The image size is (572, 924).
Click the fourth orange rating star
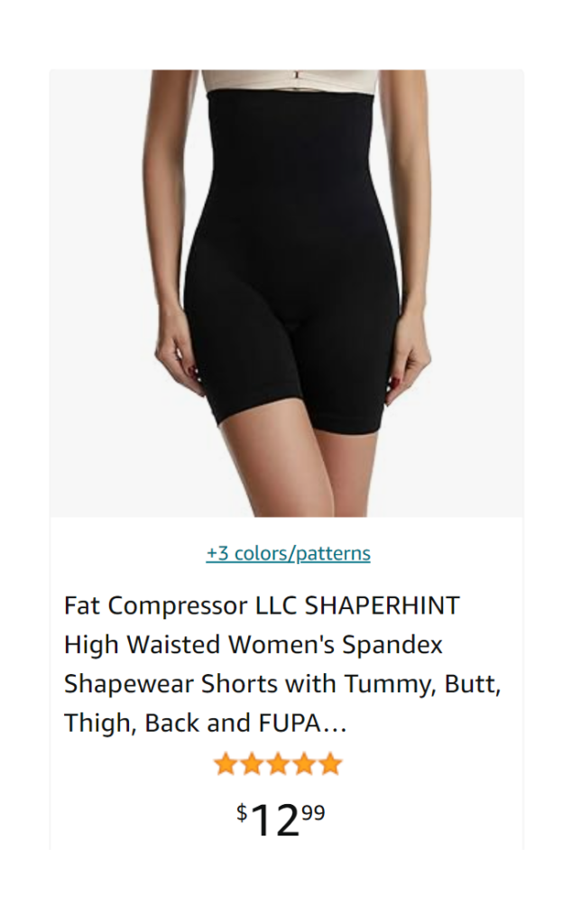[x=304, y=763]
